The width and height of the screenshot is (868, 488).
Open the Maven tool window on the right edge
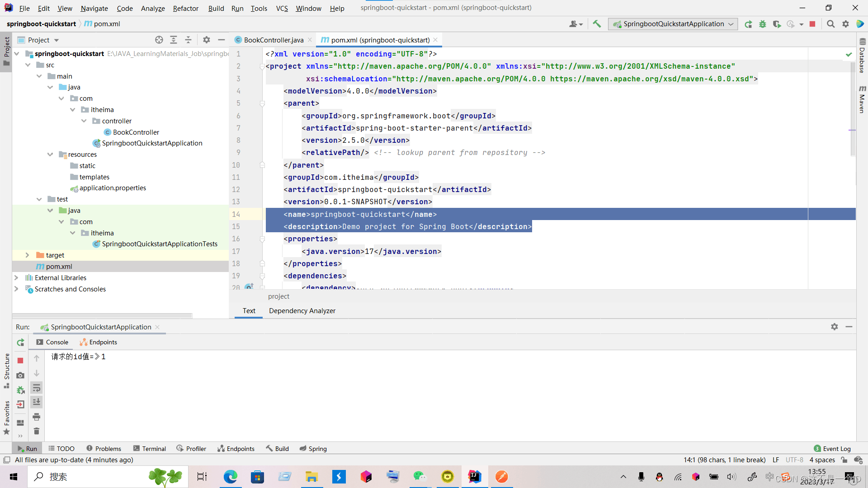click(862, 99)
